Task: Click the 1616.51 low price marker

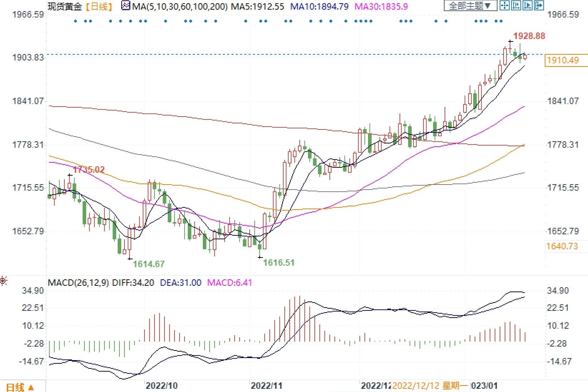Action: pyautogui.click(x=279, y=263)
